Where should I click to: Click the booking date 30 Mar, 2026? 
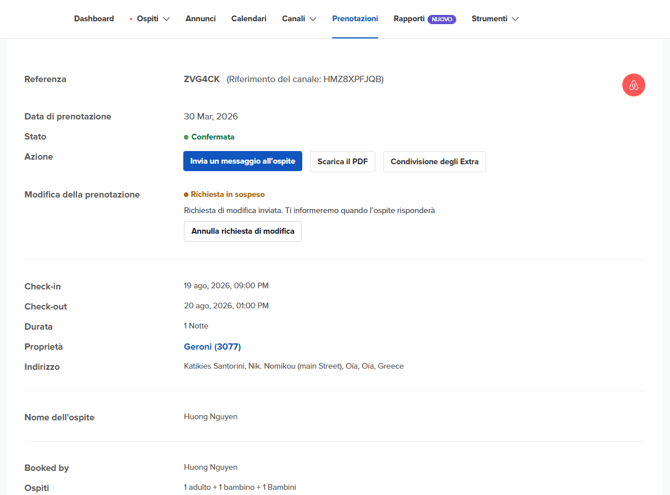click(x=211, y=116)
